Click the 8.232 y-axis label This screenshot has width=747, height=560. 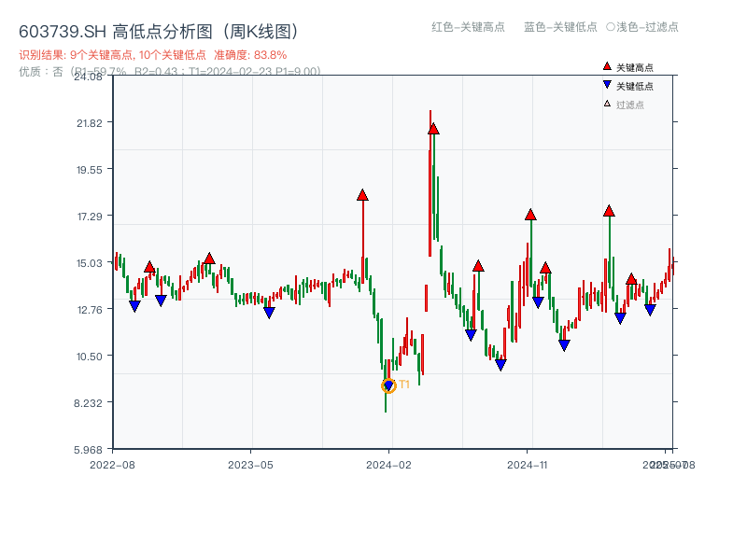click(x=88, y=403)
